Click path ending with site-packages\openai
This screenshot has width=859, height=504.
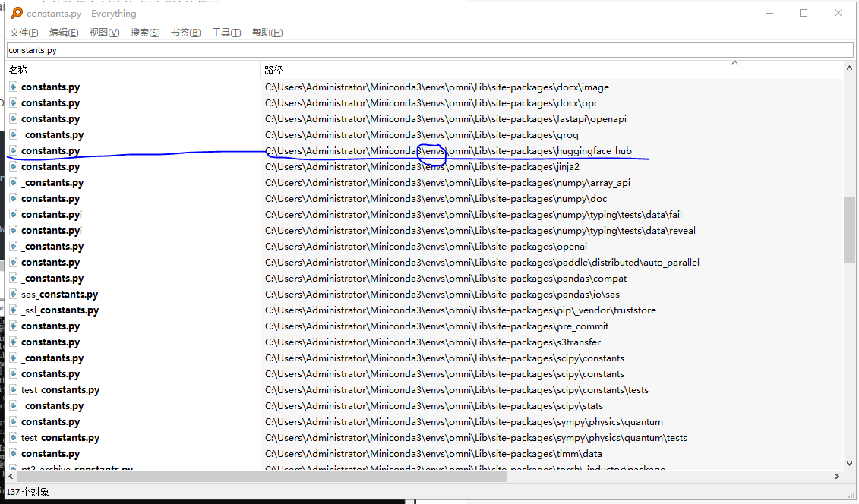425,247
